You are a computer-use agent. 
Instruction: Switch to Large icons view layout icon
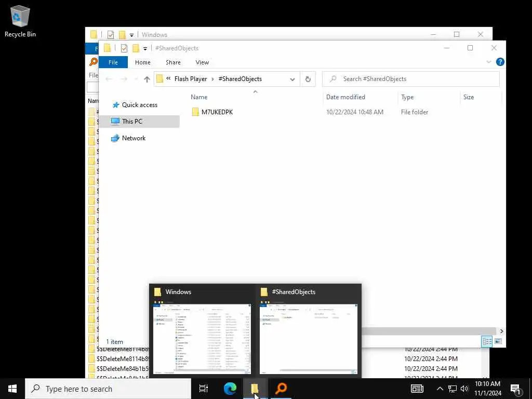coord(498,341)
